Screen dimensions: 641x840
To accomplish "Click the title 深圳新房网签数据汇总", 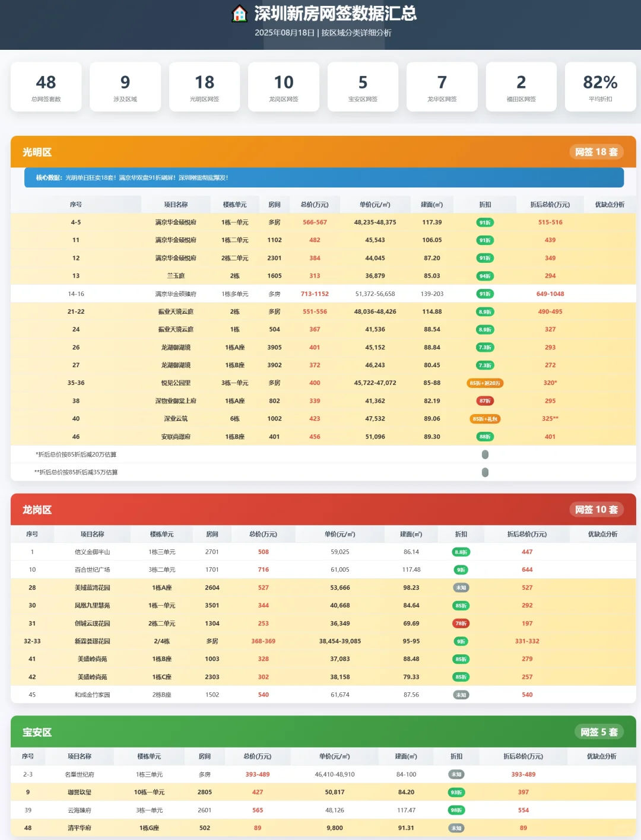I will click(x=335, y=13).
